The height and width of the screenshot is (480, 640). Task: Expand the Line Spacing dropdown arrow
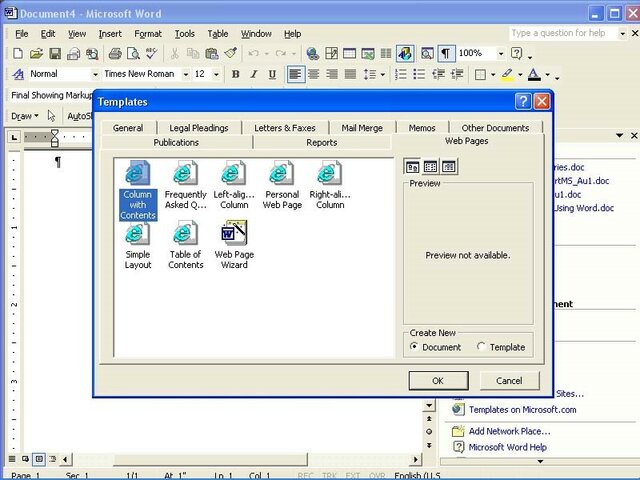(382, 74)
